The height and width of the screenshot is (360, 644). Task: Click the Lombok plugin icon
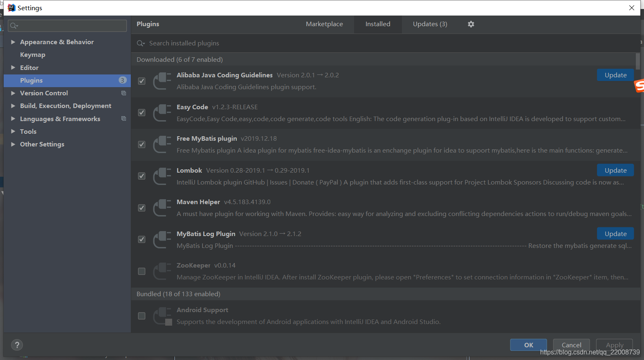[x=162, y=176]
